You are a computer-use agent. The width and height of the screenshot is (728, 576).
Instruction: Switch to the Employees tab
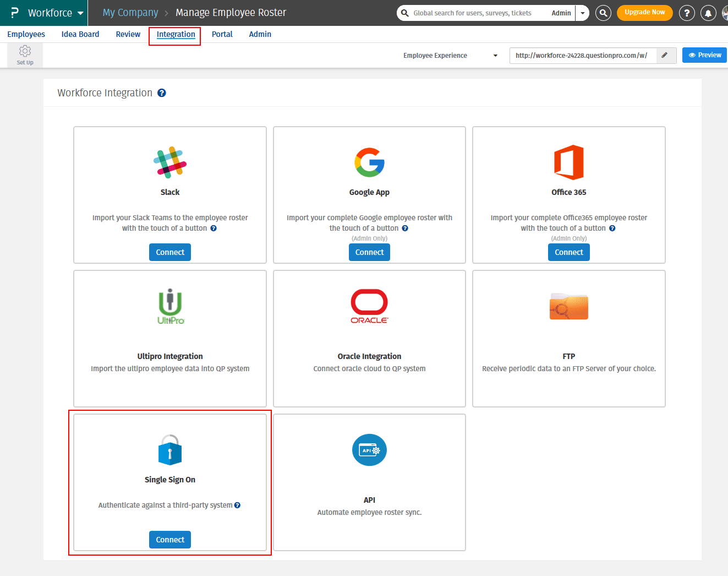[x=26, y=34]
